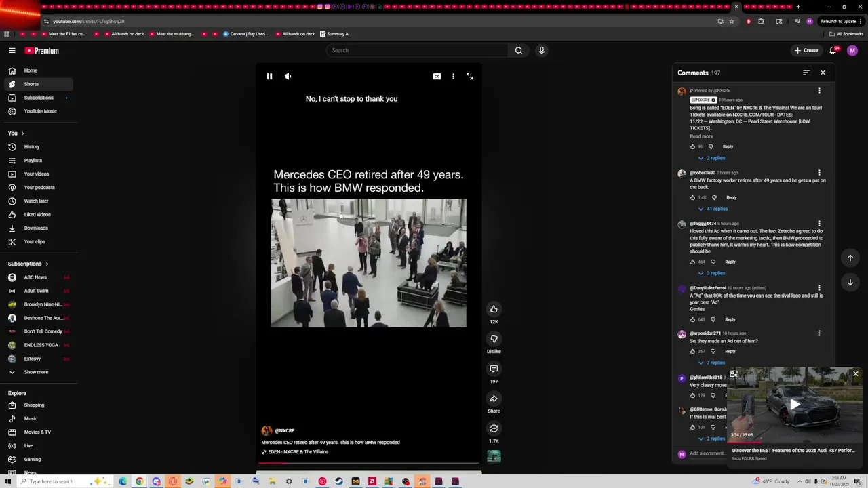Sort comments with the sort icon
The height and width of the screenshot is (488, 868).
(806, 73)
